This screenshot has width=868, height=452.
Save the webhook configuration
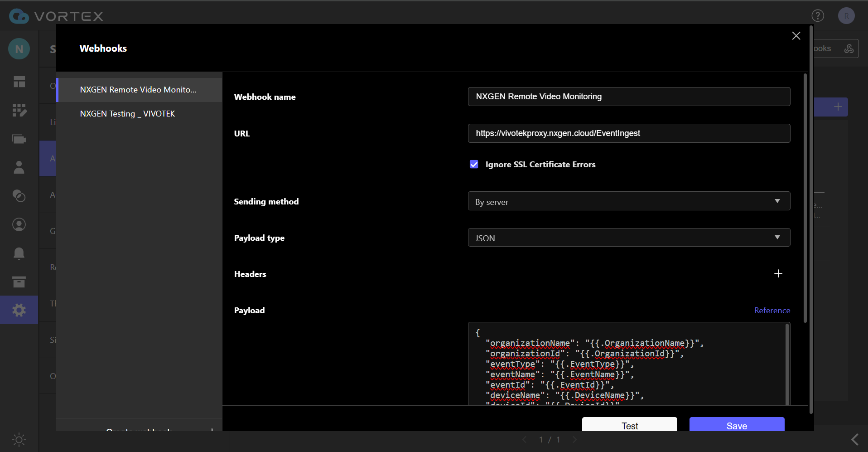[737, 425]
